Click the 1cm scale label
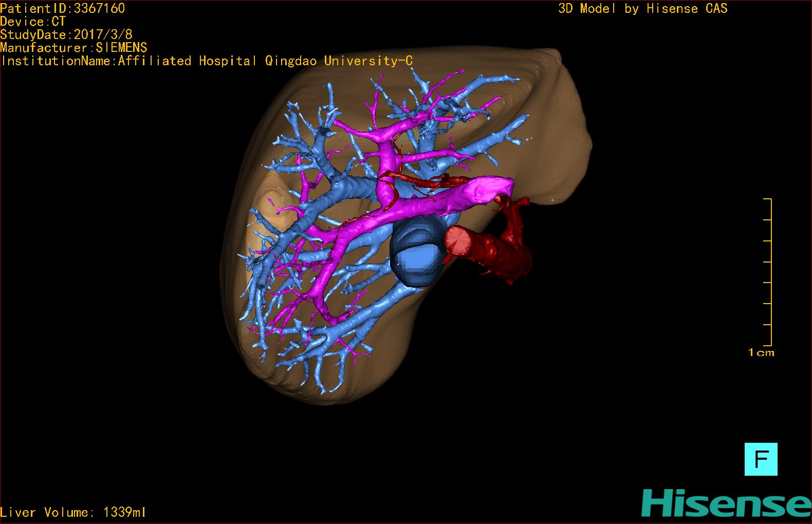 pyautogui.click(x=761, y=352)
